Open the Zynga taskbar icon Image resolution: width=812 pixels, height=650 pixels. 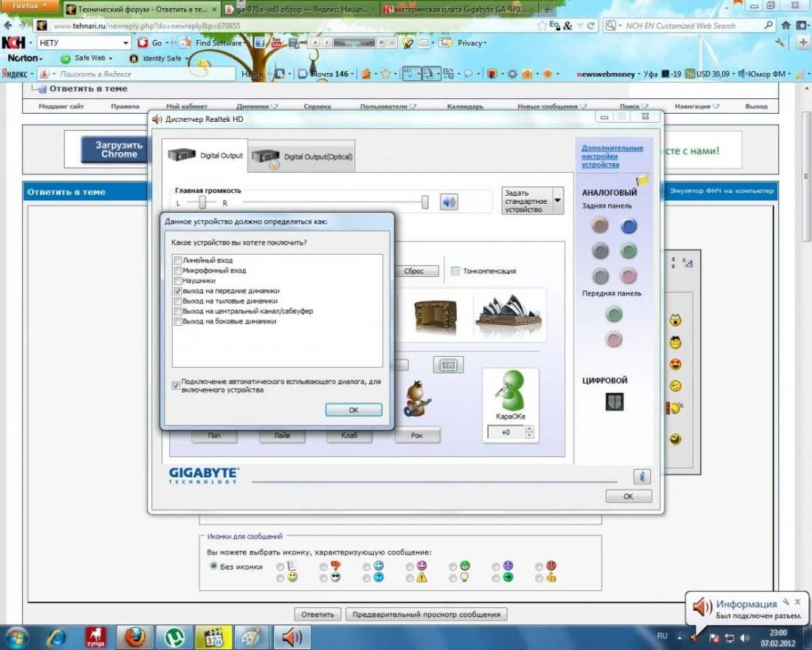click(x=95, y=637)
